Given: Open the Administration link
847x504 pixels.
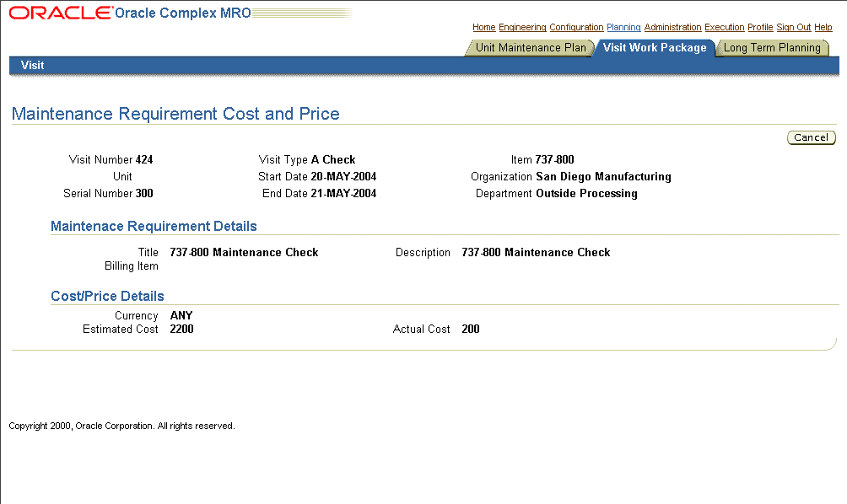Looking at the screenshot, I should click(672, 27).
